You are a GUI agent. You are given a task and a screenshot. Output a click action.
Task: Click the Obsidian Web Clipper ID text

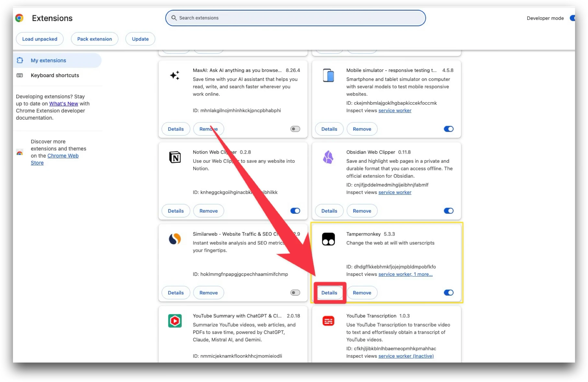387,185
